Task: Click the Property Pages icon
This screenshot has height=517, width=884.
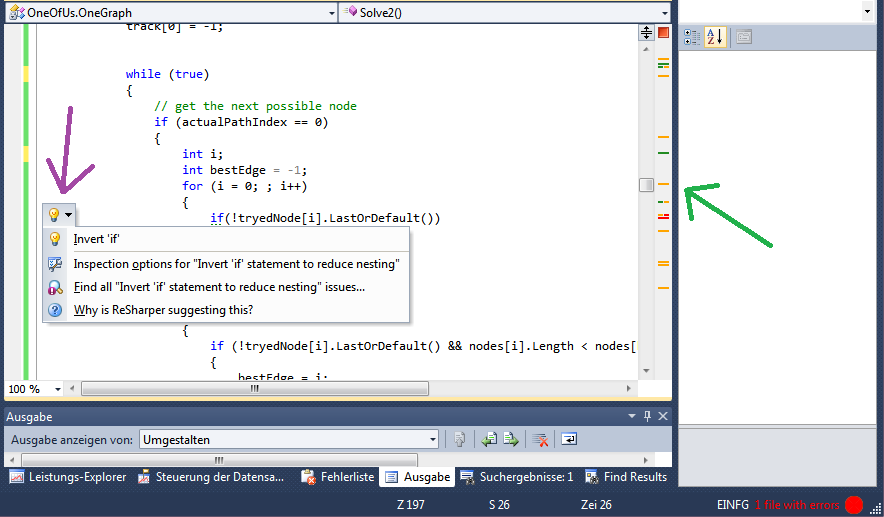Action: click(x=744, y=37)
